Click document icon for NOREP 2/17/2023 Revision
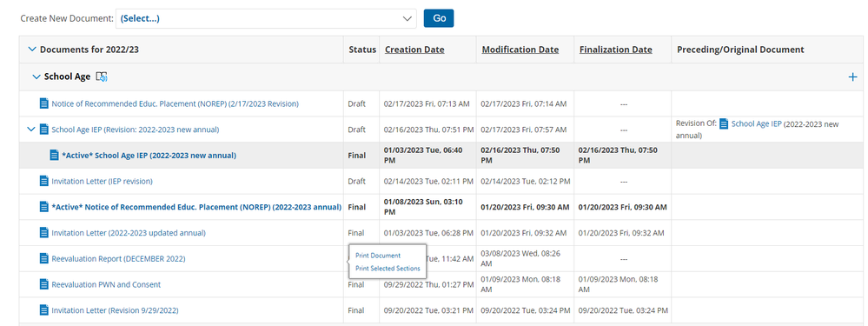868x326 pixels. (x=44, y=103)
